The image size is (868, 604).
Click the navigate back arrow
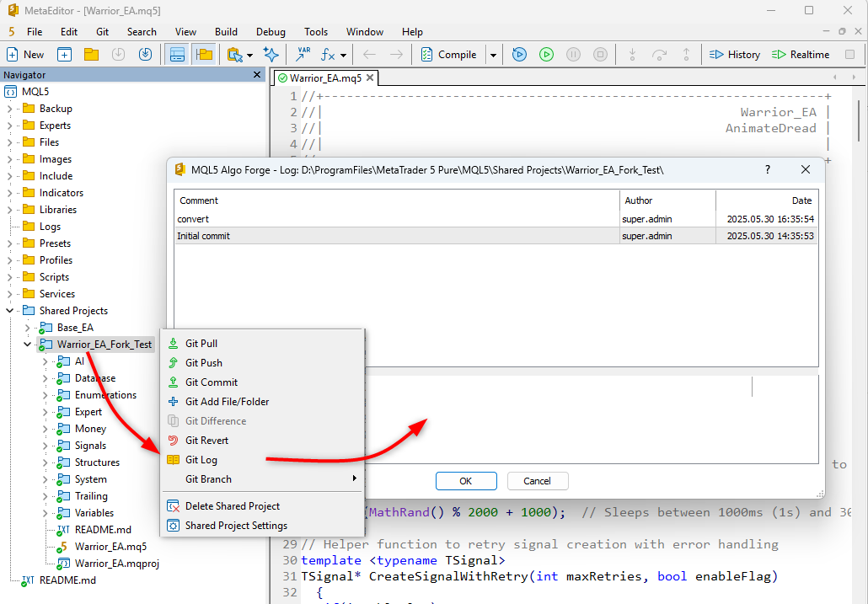click(369, 54)
